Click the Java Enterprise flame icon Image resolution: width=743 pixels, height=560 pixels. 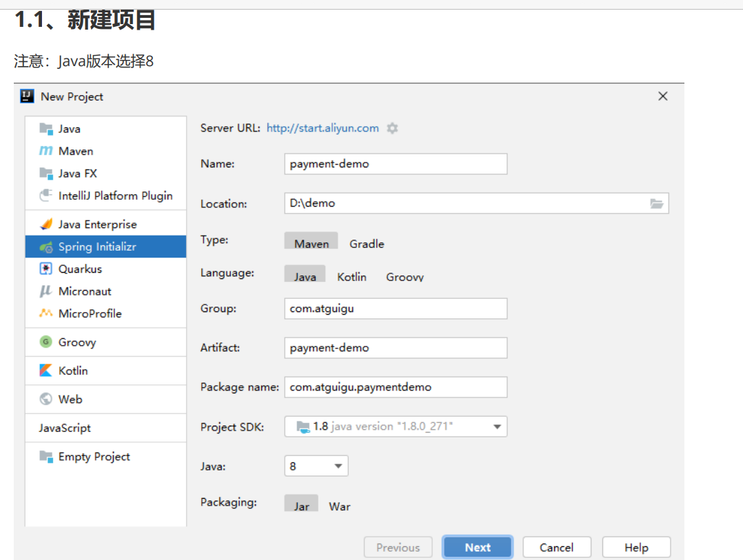[46, 224]
